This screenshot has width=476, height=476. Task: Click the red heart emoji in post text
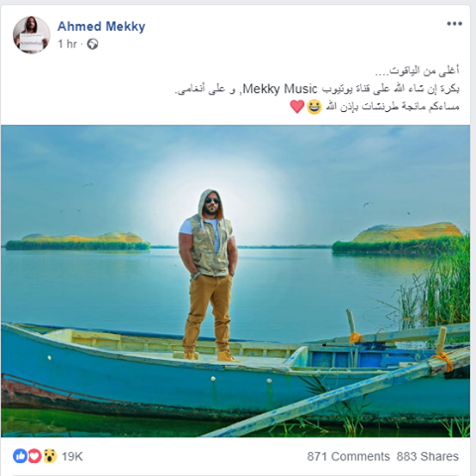(x=297, y=107)
